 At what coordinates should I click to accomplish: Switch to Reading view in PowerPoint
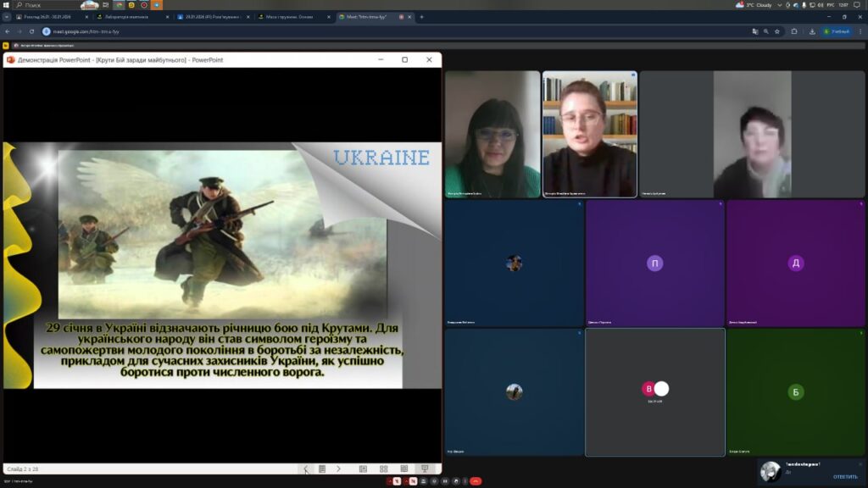pos(404,469)
